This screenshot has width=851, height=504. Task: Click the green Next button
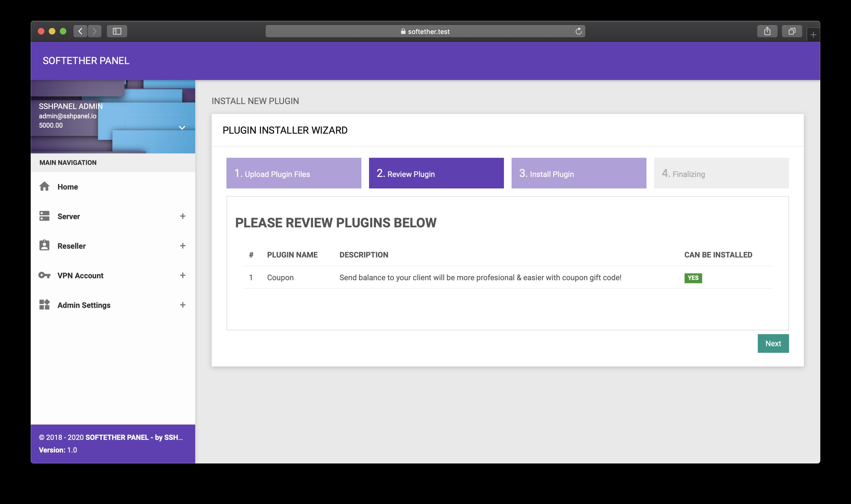click(773, 343)
